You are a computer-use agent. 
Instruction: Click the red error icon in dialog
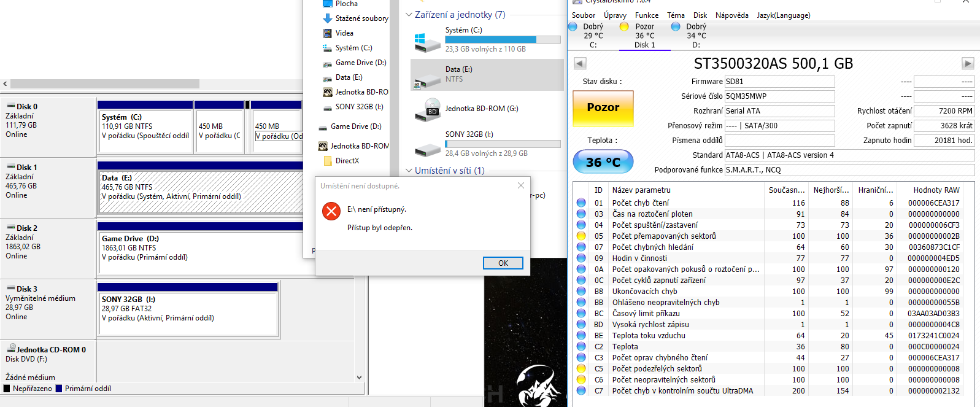pos(331,211)
